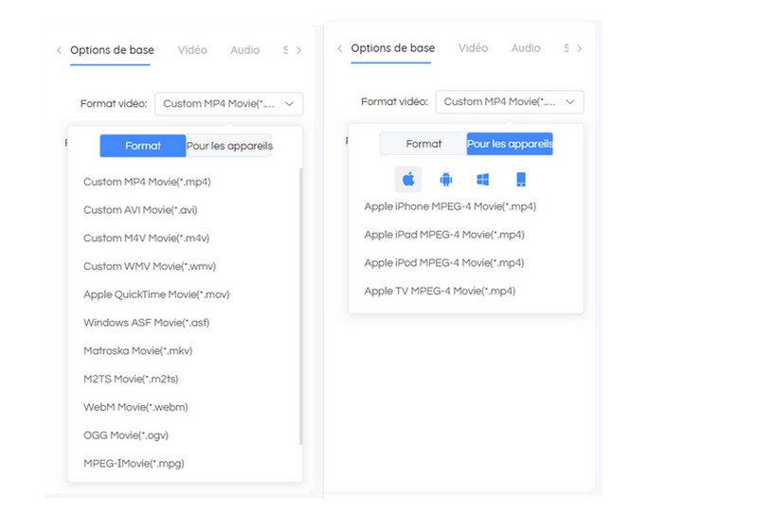Select Apple iPad MPEG-4 Movie(*.mp4)
This screenshot has height=532, width=758.
[444, 235]
